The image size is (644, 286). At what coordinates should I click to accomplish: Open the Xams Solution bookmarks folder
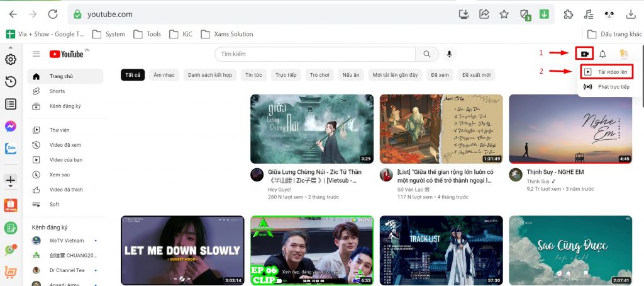tap(227, 34)
